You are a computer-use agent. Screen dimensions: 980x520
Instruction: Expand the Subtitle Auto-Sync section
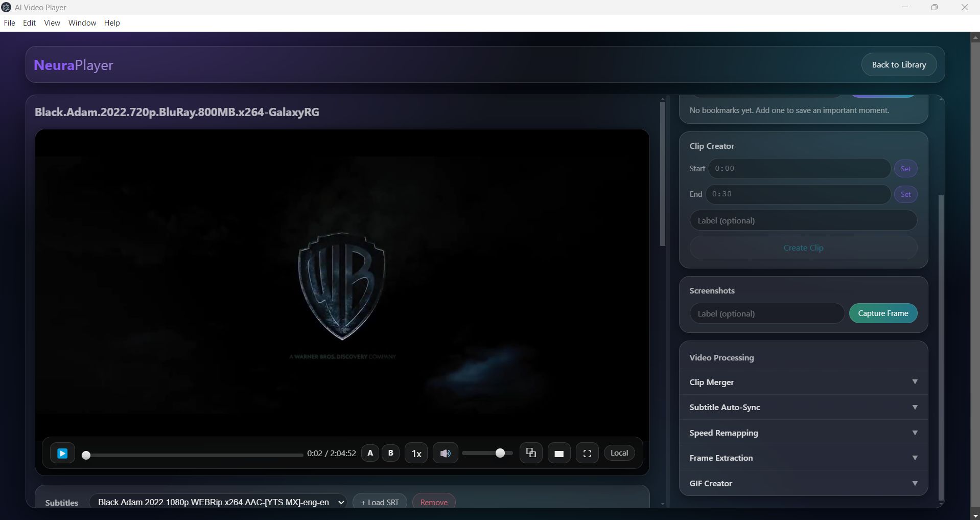coord(803,408)
